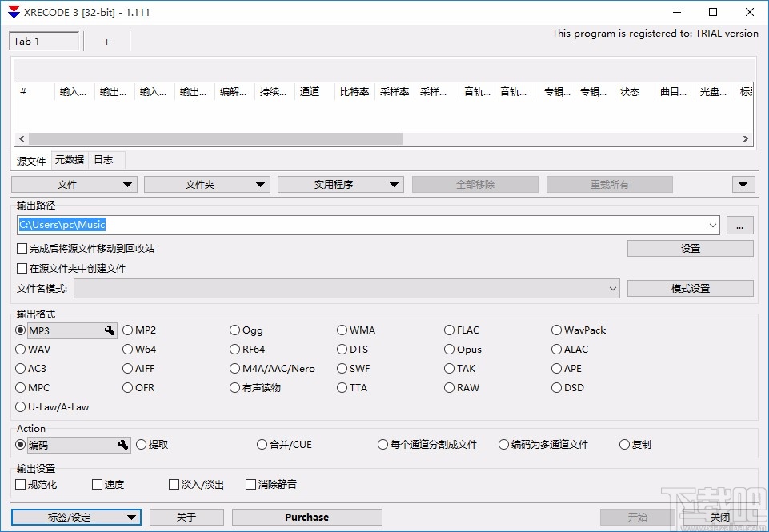This screenshot has width=769, height=532.
Task: Open MP3 encoder settings wrench icon
Action: (x=110, y=331)
